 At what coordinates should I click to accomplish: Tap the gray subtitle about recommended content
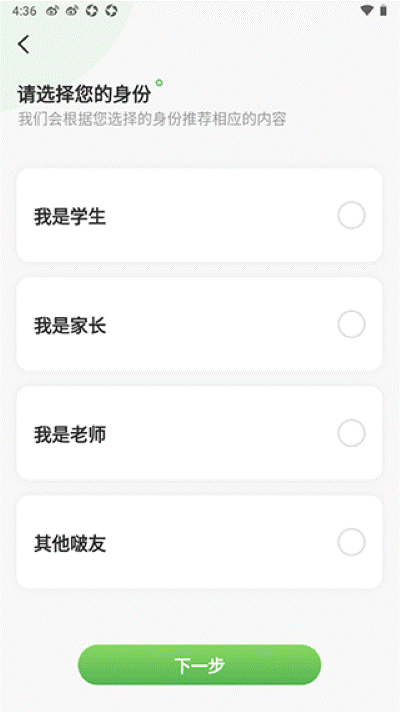[152, 119]
